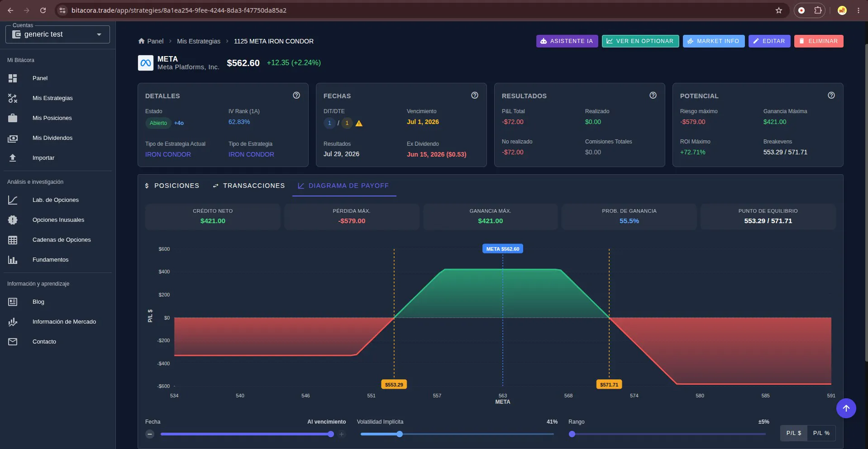This screenshot has height=449, width=868.
Task: Open the browser three-dot menu
Action: tap(858, 10)
